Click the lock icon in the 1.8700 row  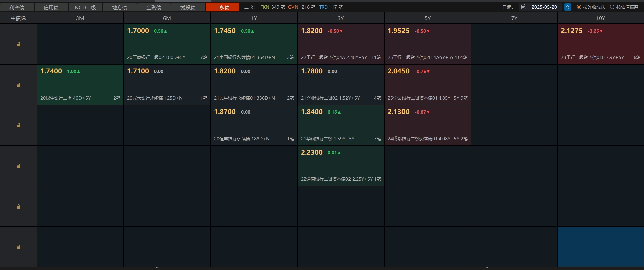(x=19, y=125)
